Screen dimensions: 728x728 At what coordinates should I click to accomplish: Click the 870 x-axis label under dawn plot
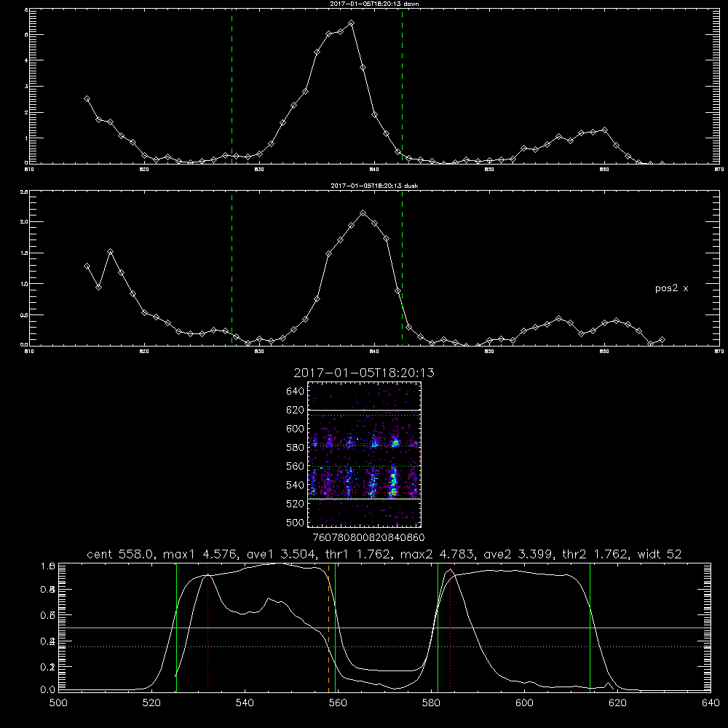719,170
